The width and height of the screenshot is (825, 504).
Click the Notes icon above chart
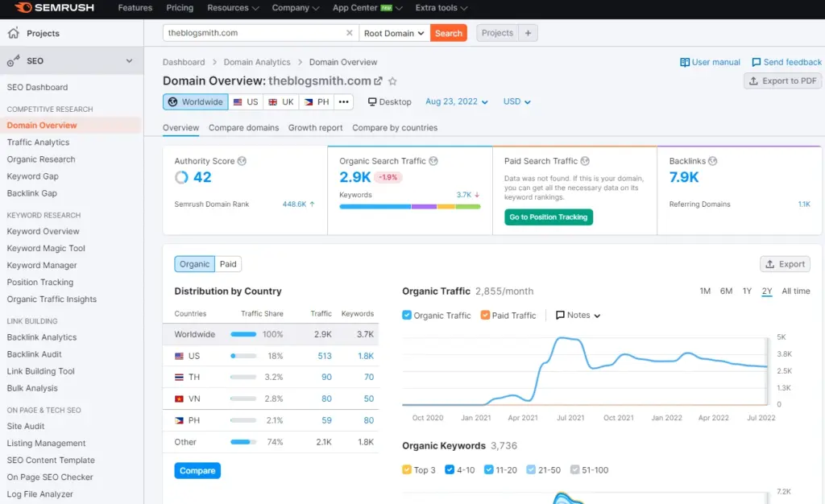pos(561,315)
